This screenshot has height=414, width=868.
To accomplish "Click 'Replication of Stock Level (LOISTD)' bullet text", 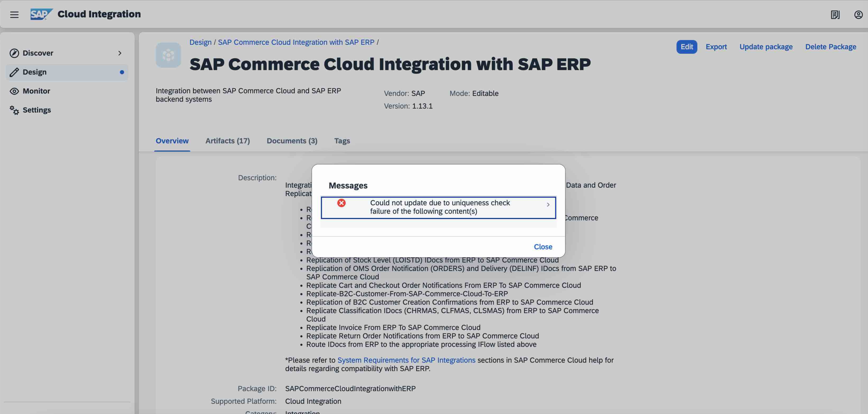I will [x=432, y=260].
